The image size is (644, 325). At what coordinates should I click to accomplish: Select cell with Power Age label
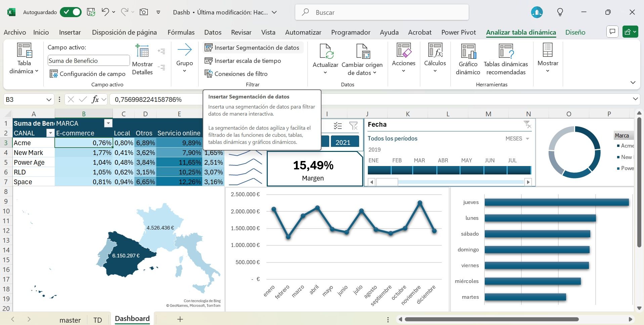point(34,162)
